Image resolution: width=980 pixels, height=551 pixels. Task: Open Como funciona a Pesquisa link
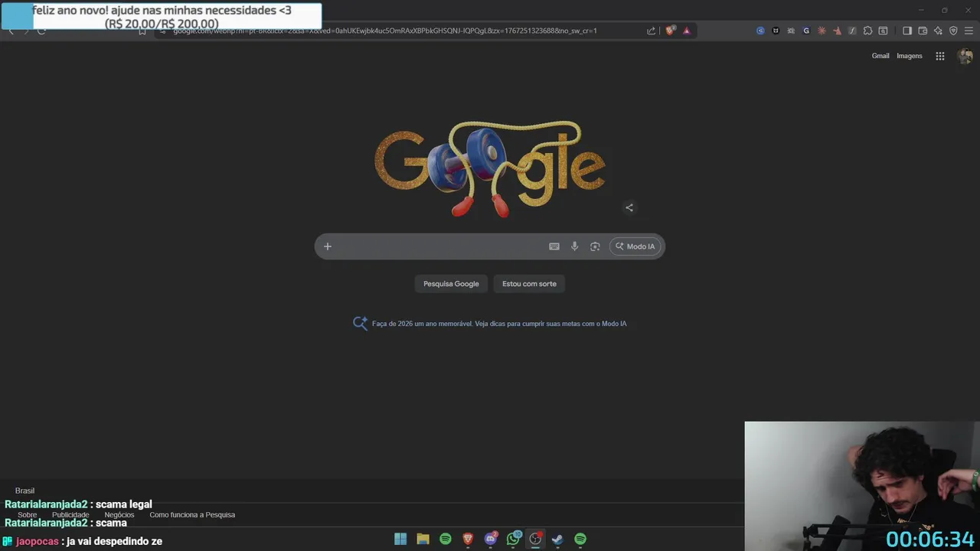click(192, 515)
